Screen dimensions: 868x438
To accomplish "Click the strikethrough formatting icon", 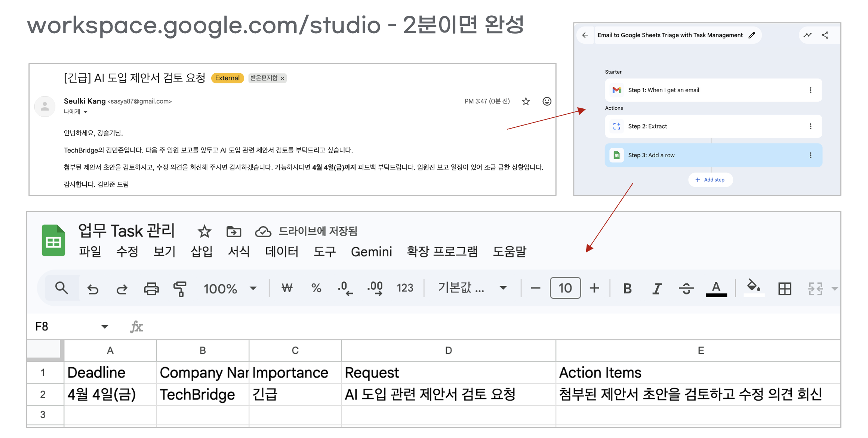I will click(x=686, y=289).
